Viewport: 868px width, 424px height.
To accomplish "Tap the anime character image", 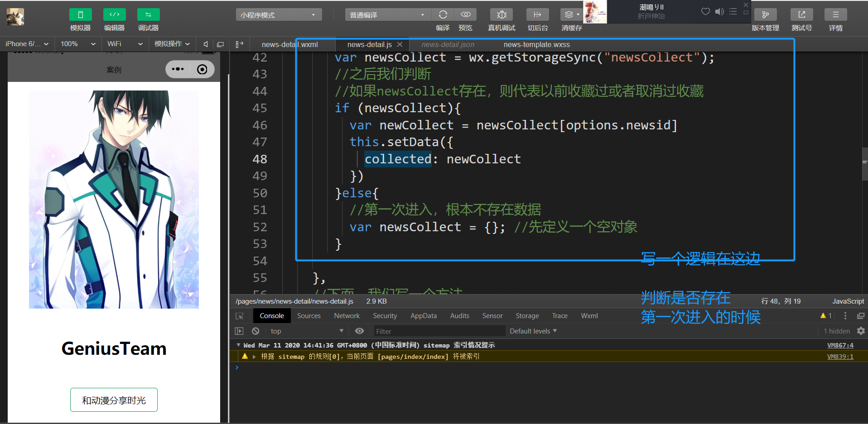I will (114, 199).
